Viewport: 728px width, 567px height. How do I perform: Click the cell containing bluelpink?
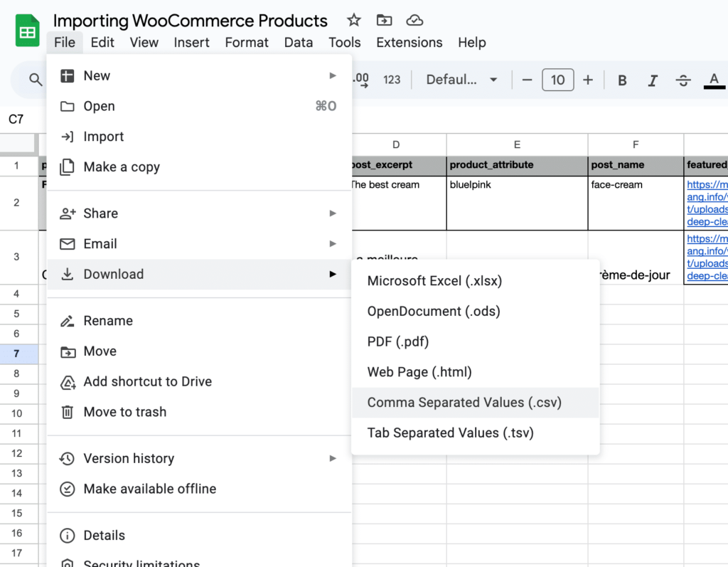[518, 203]
